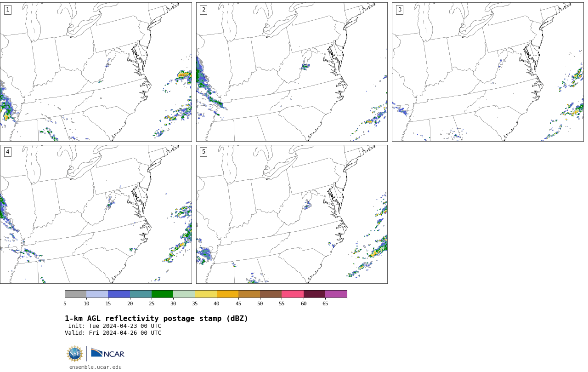Click the NSF logo icon
588x372 pixels.
pos(75,354)
